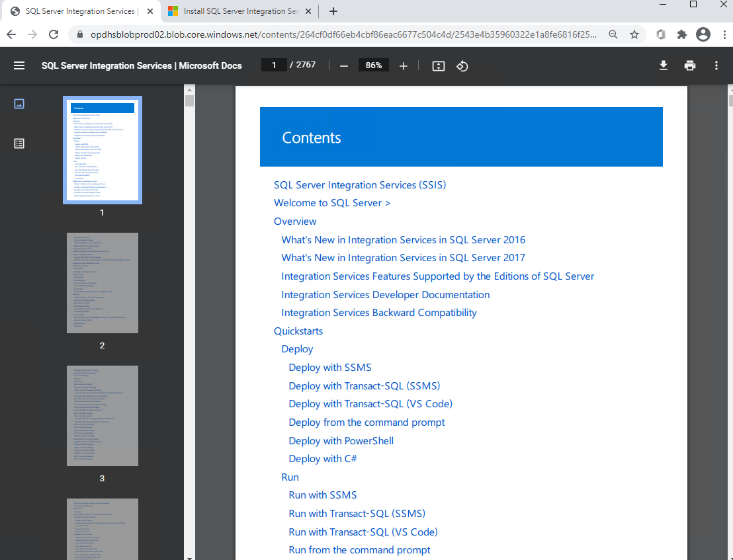
Task: Open Deploy with PowerShell link
Action: 341,441
